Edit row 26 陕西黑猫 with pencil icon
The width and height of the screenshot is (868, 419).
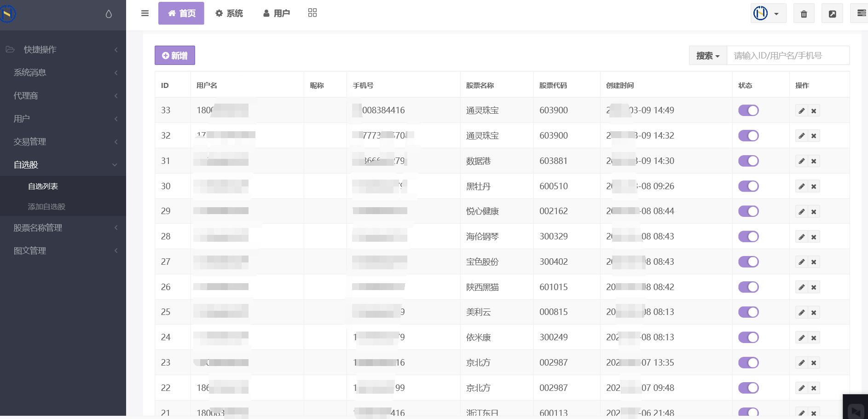(x=802, y=287)
